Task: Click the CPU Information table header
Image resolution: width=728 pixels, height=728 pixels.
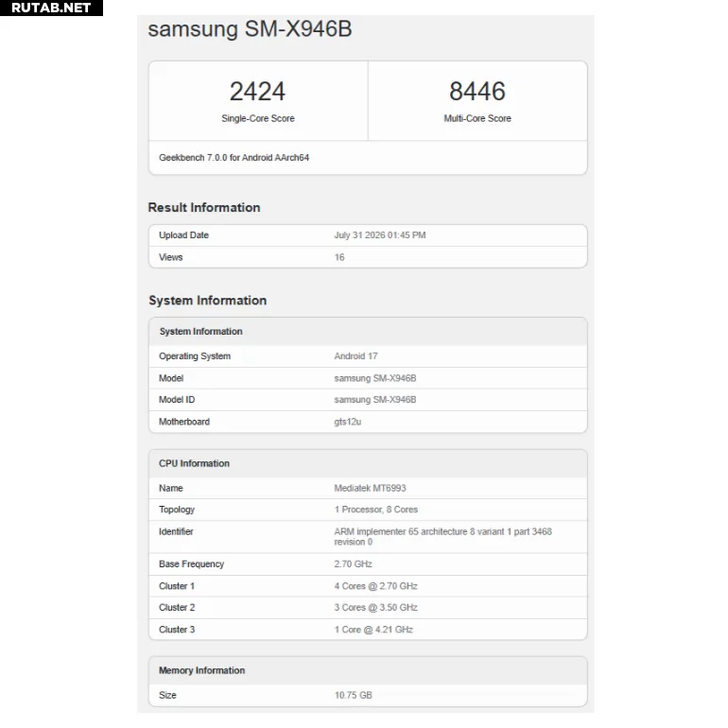Action: click(368, 464)
